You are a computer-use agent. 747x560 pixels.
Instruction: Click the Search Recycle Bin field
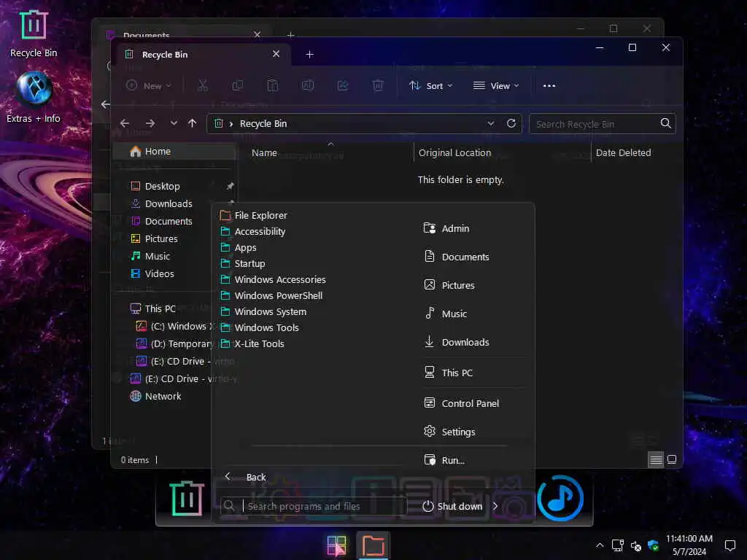[x=602, y=124]
